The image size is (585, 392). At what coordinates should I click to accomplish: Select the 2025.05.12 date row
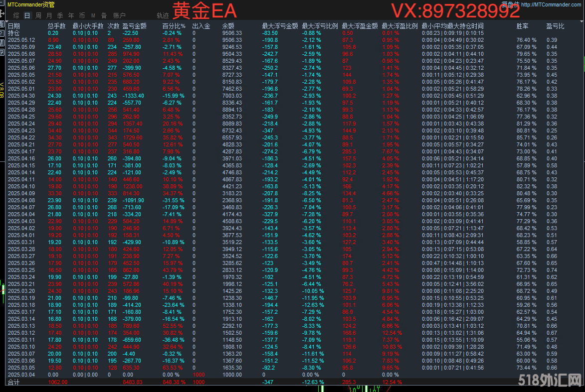tap(21, 40)
